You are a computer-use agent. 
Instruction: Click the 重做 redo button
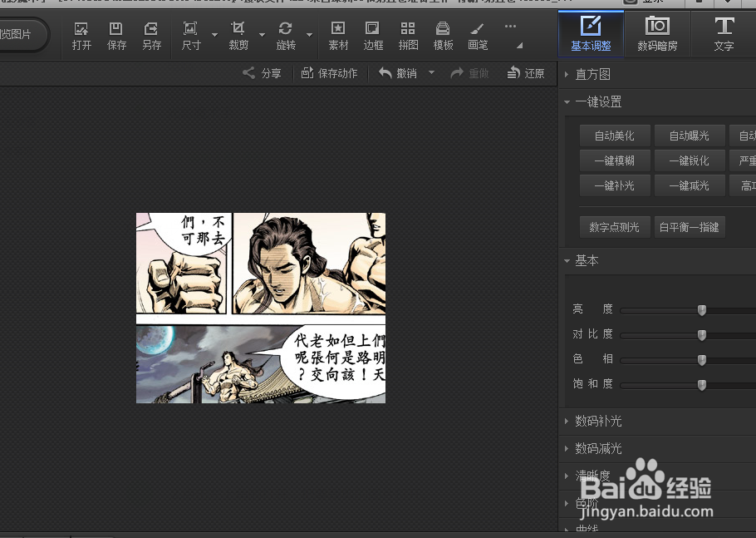pos(469,73)
